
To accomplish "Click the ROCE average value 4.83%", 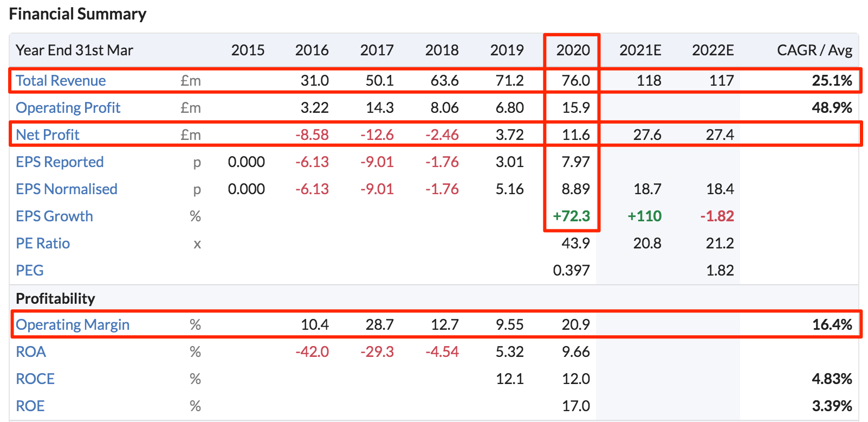I will pos(832,379).
